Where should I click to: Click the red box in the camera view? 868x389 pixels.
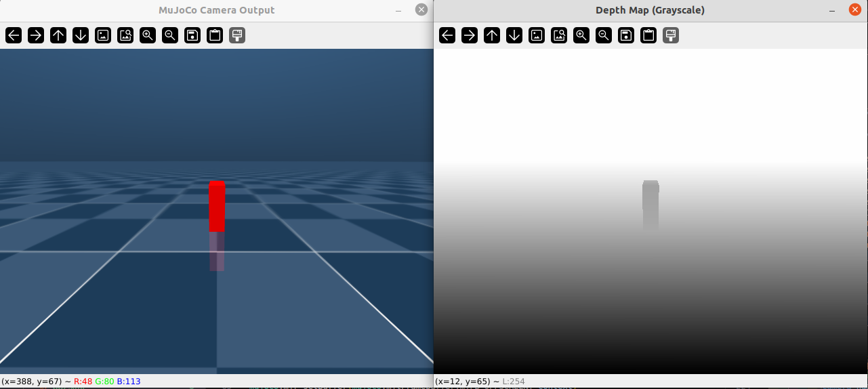point(217,206)
